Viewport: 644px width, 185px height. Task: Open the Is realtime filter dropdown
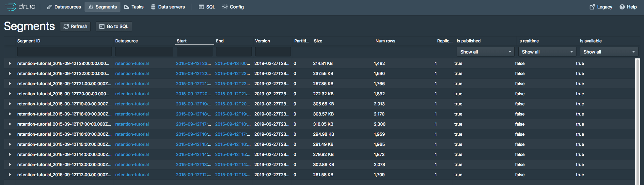547,52
